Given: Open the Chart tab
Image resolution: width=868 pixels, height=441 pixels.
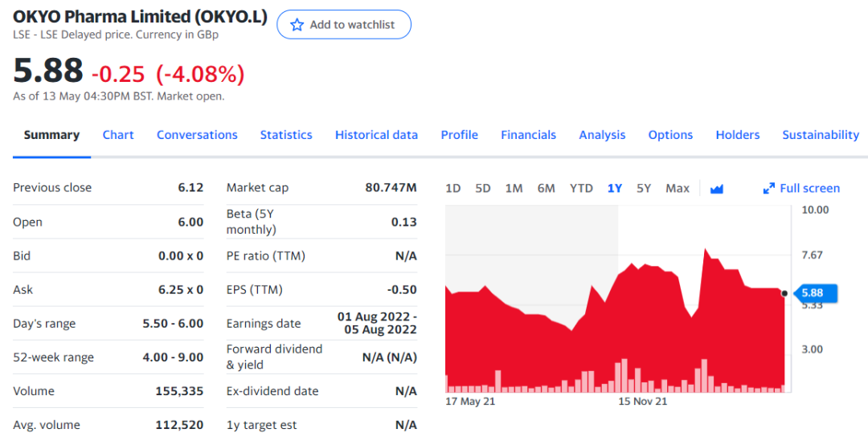Looking at the screenshot, I should [118, 135].
